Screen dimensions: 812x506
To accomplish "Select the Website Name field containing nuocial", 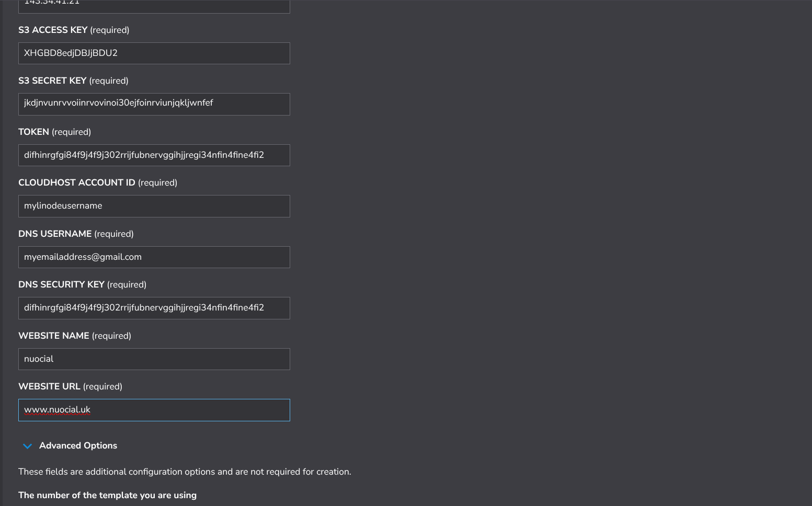I will pyautogui.click(x=154, y=359).
